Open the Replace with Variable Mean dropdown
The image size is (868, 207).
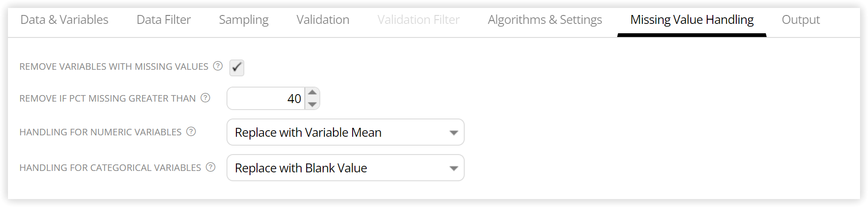(x=346, y=132)
